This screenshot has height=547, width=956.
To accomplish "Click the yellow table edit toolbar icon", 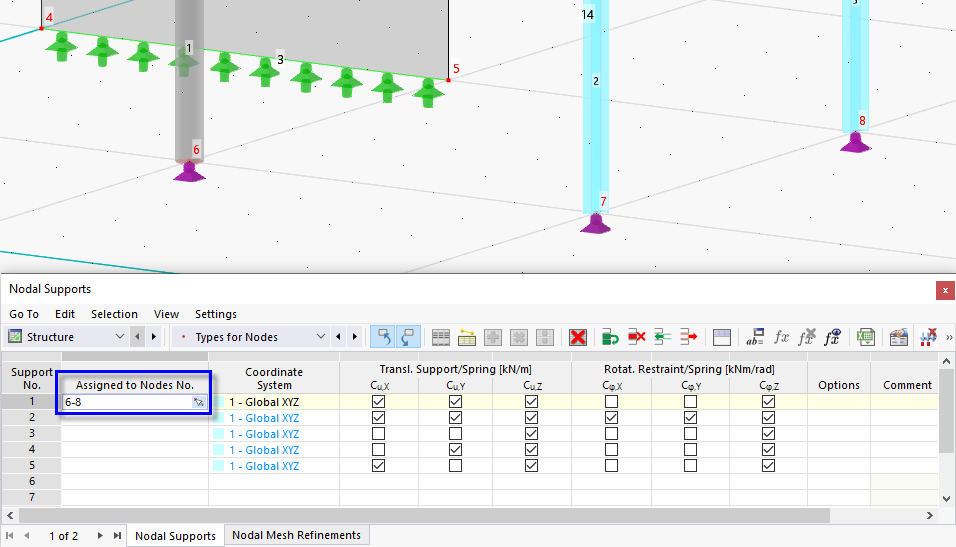I will [466, 337].
